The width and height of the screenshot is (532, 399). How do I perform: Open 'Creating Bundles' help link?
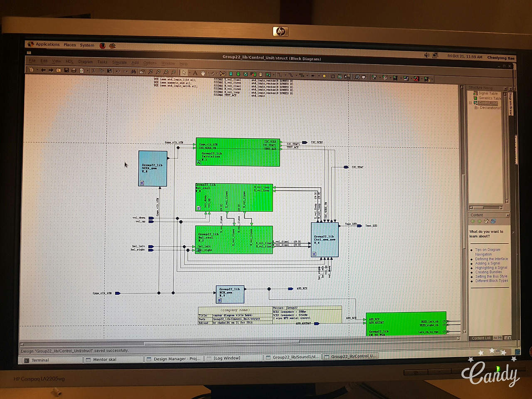489,272
